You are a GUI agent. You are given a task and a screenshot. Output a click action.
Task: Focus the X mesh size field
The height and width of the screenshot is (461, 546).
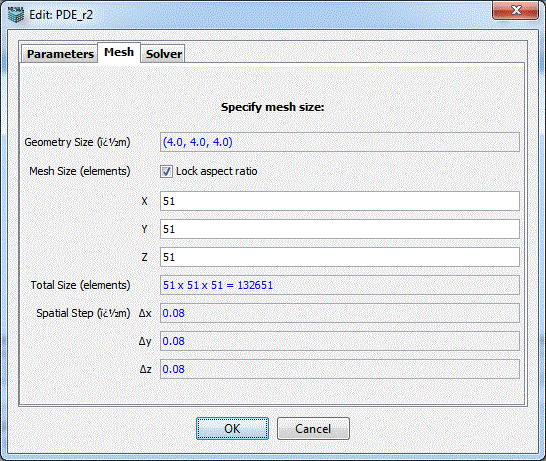tap(340, 201)
